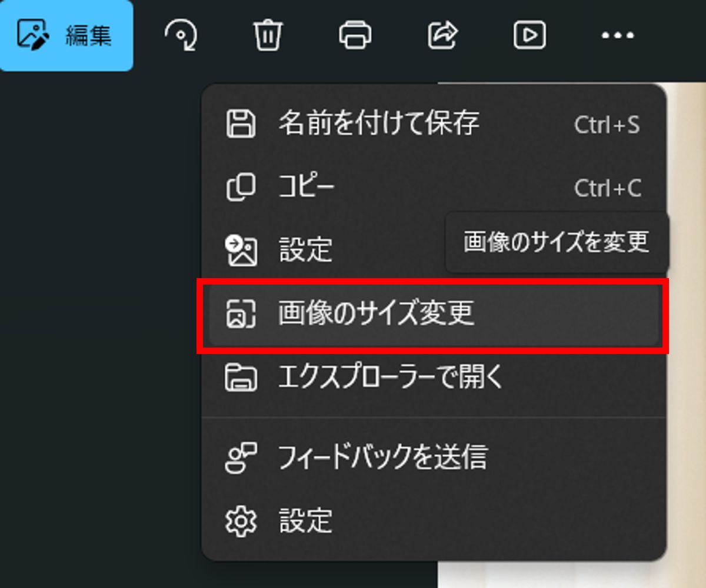Close the menu via three-dots icon
The width and height of the screenshot is (706, 588).
pos(617,35)
